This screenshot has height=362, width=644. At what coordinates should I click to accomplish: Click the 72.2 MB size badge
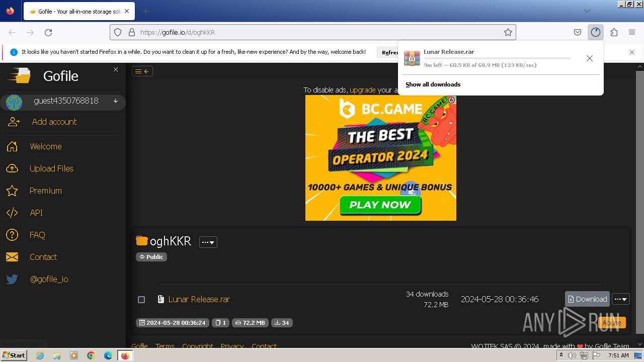pyautogui.click(x=250, y=323)
